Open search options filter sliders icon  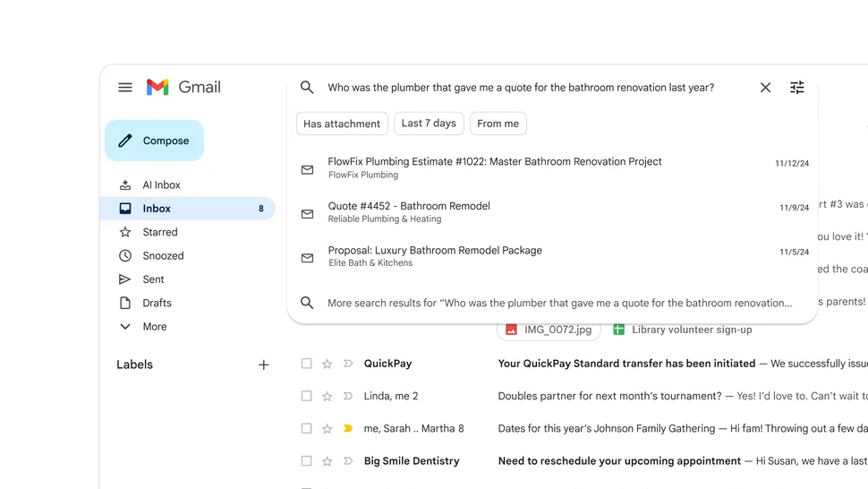point(796,87)
